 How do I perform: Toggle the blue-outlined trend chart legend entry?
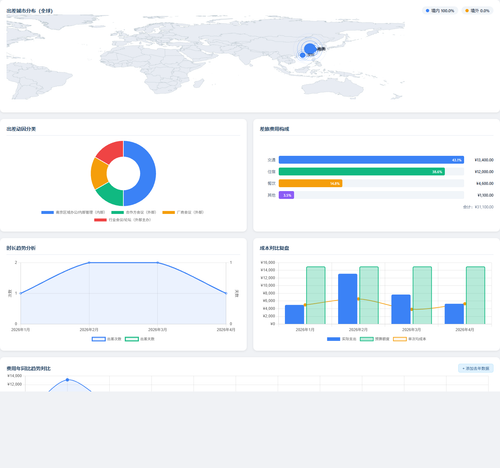106,339
